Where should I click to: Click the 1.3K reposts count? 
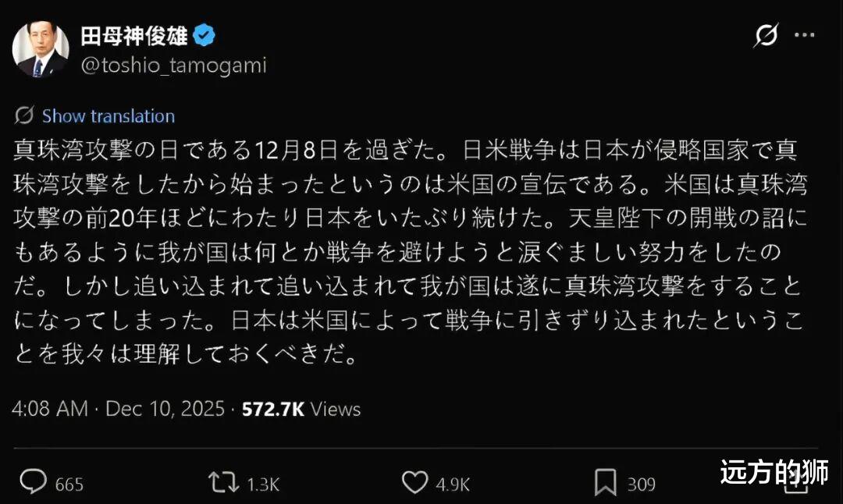point(262,484)
